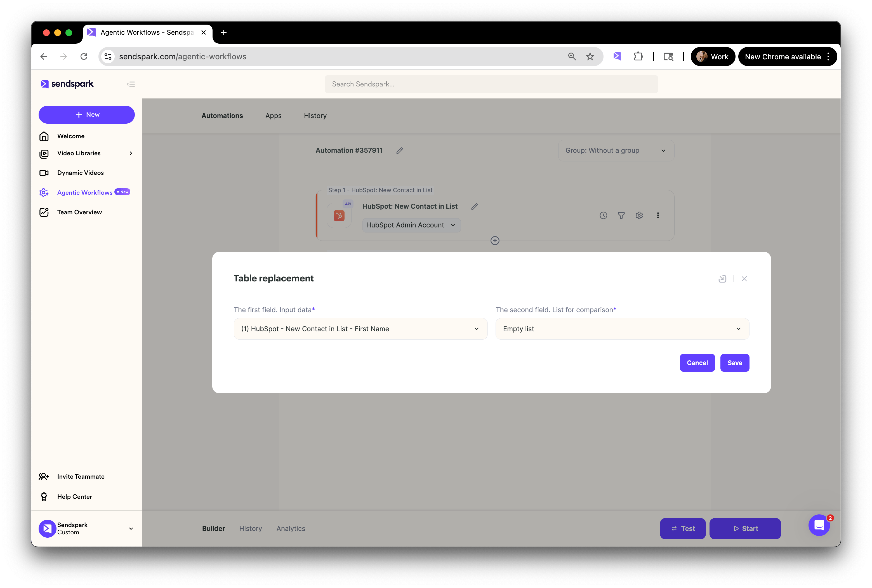Close the Table replacement dialog
Viewport: 872px width, 588px height.
(x=744, y=279)
